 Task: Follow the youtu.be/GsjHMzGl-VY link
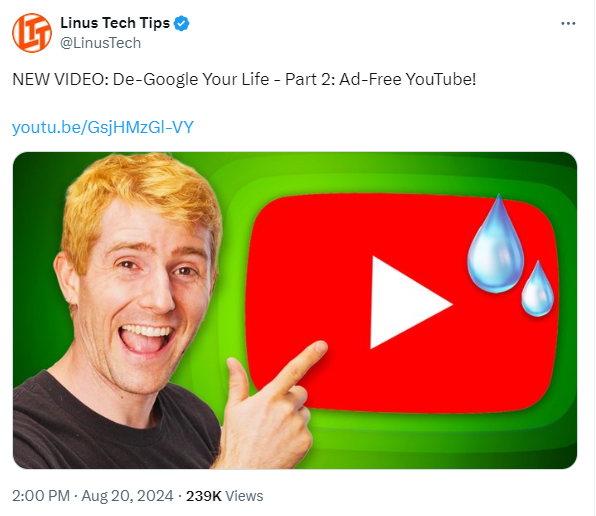(x=103, y=127)
